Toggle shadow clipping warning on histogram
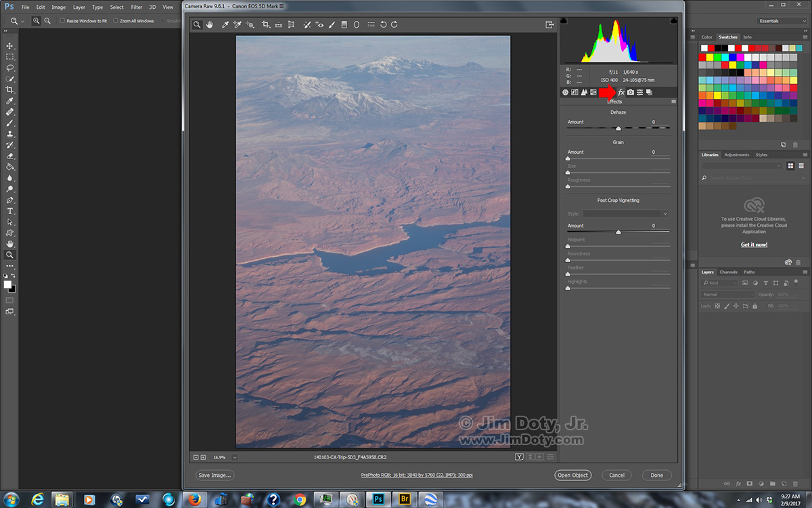812x508 pixels. (563, 22)
